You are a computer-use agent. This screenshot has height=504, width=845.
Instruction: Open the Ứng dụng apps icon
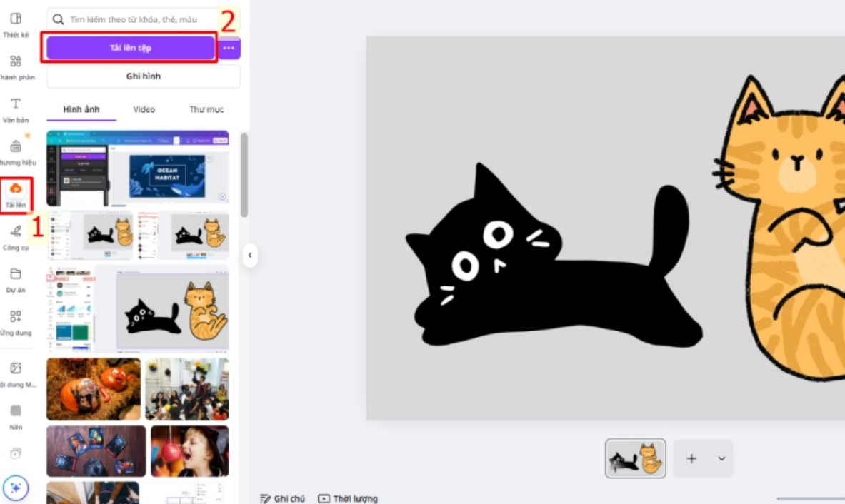(15, 316)
